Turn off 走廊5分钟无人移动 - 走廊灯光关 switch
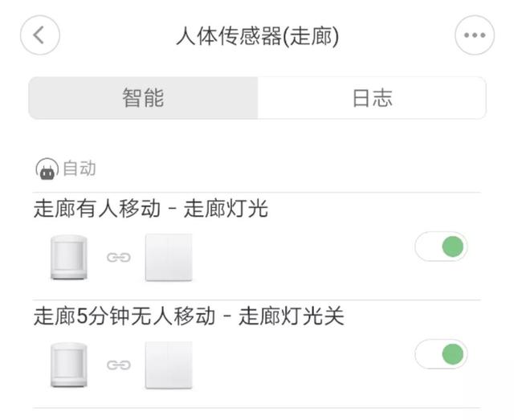The height and width of the screenshot is (420, 514). (441, 353)
